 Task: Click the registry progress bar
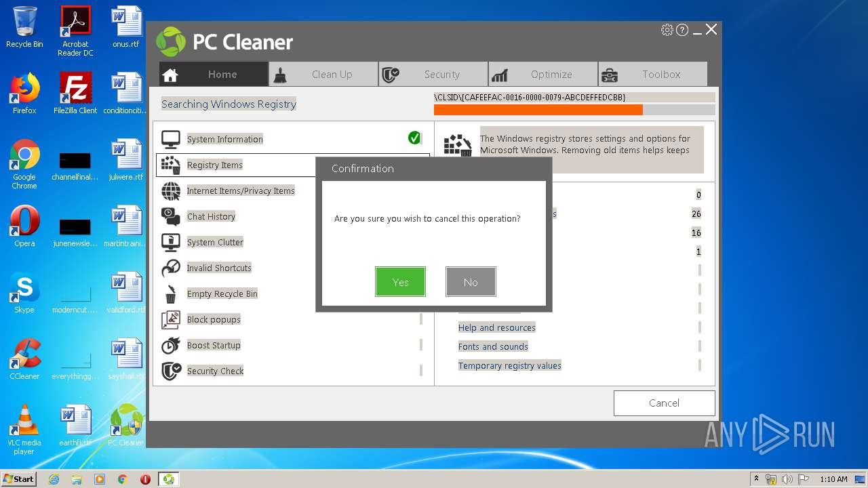click(x=574, y=110)
